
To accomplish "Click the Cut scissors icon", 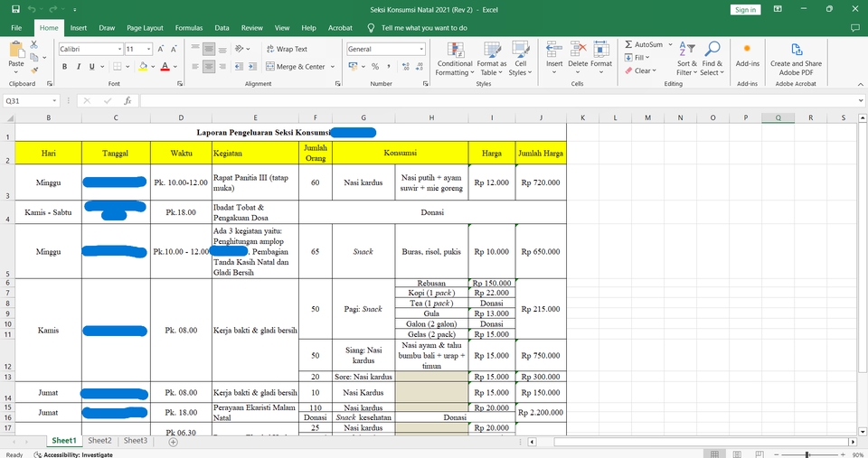I will pos(34,44).
